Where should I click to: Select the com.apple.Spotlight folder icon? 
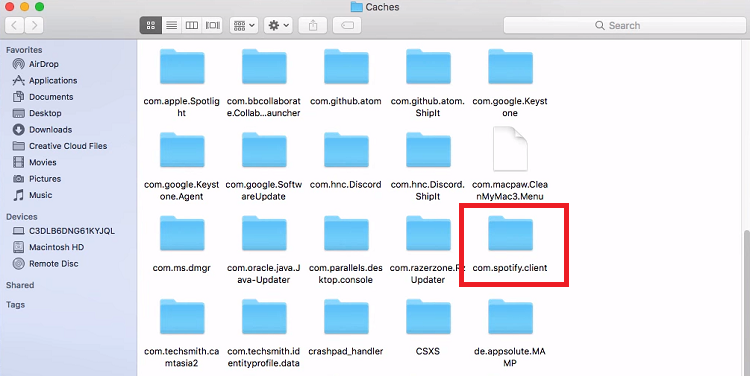pyautogui.click(x=182, y=67)
